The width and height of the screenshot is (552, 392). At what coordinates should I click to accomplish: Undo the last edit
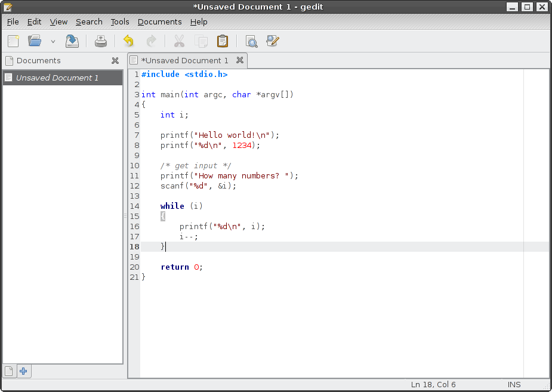128,41
